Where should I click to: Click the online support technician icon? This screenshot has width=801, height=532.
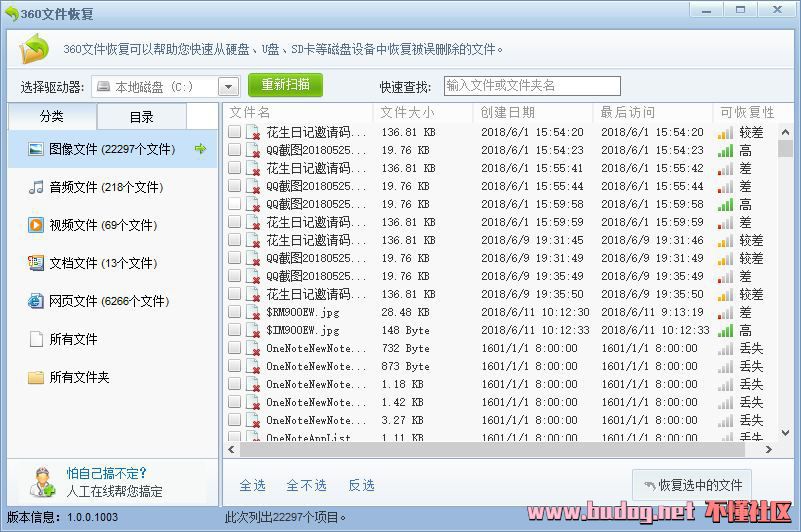[41, 482]
